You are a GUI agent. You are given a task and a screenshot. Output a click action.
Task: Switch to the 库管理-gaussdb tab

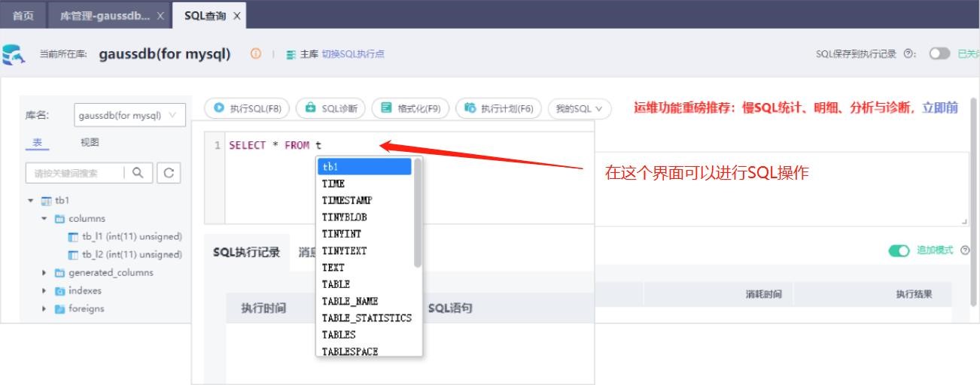click(110, 15)
